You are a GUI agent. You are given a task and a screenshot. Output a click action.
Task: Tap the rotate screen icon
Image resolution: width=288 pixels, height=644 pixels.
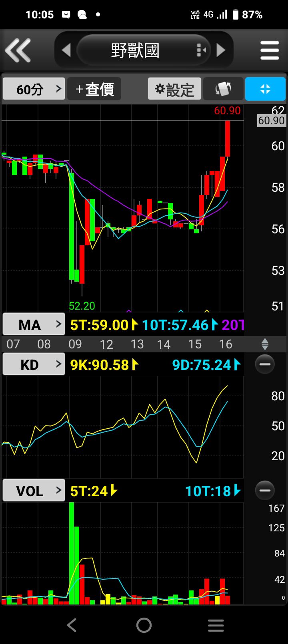coord(223,89)
